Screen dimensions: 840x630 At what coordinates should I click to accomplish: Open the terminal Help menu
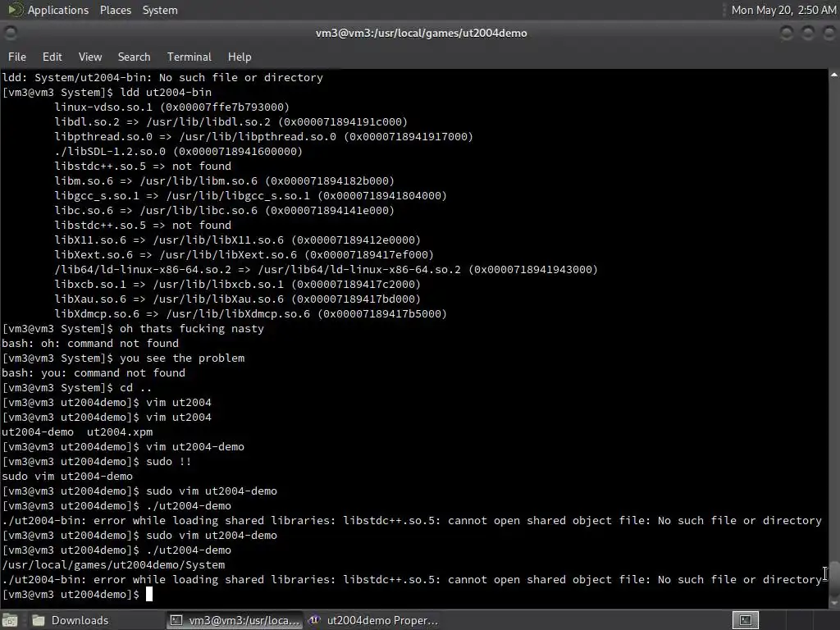(x=240, y=57)
